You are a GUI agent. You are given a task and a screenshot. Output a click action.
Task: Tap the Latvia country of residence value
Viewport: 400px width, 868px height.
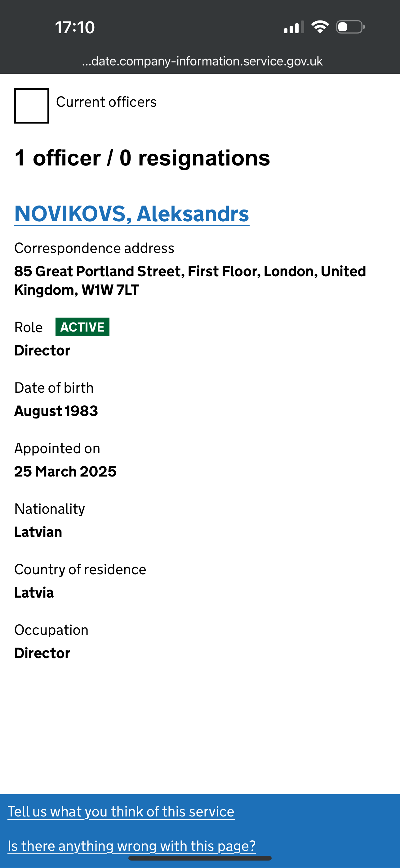click(x=34, y=592)
